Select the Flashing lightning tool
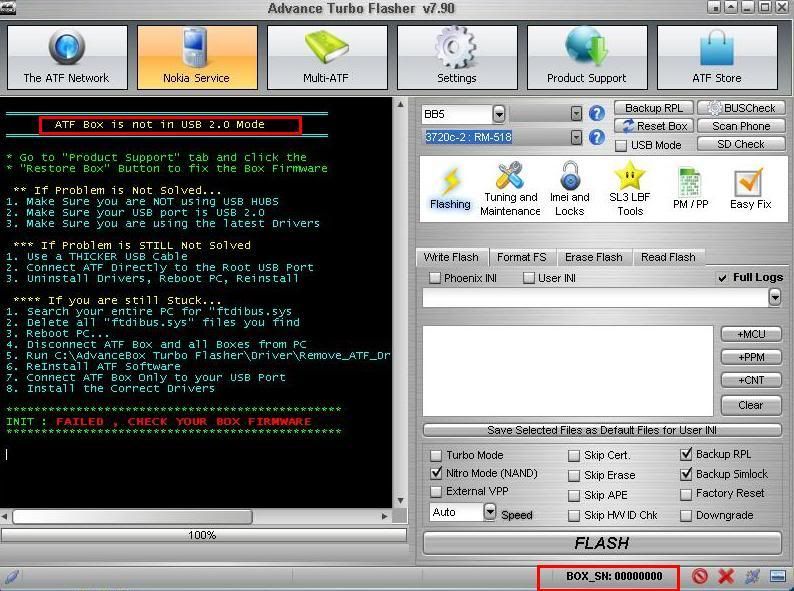Viewport: 794px width, 591px height. (450, 189)
